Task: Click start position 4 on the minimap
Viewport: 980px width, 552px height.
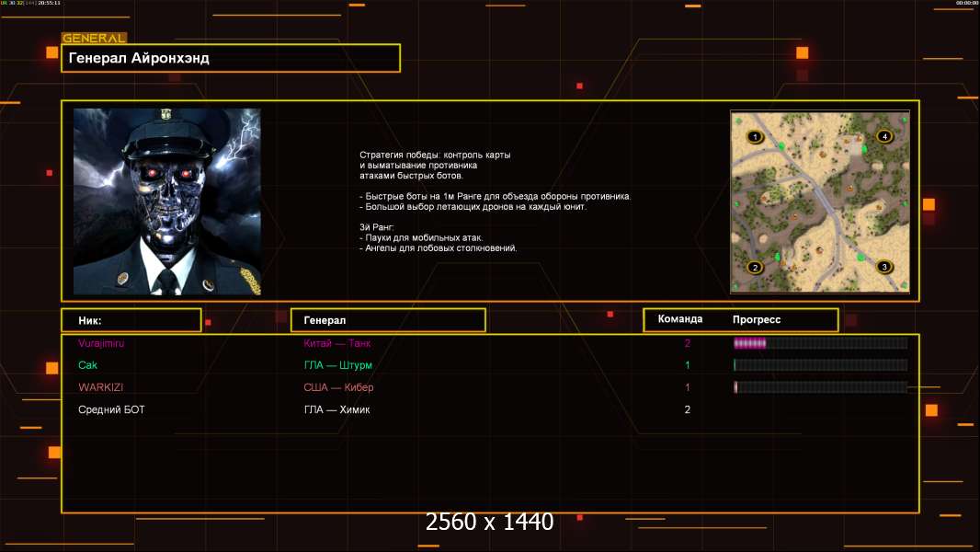Action: (x=884, y=136)
